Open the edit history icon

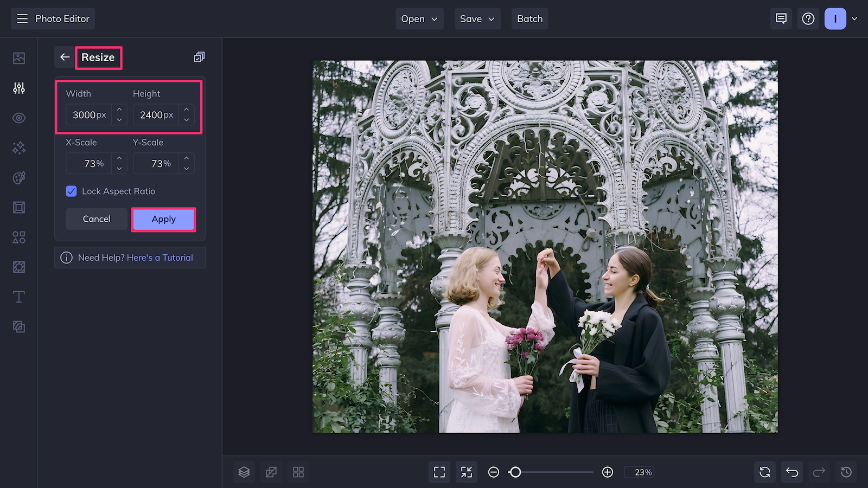tap(846, 472)
